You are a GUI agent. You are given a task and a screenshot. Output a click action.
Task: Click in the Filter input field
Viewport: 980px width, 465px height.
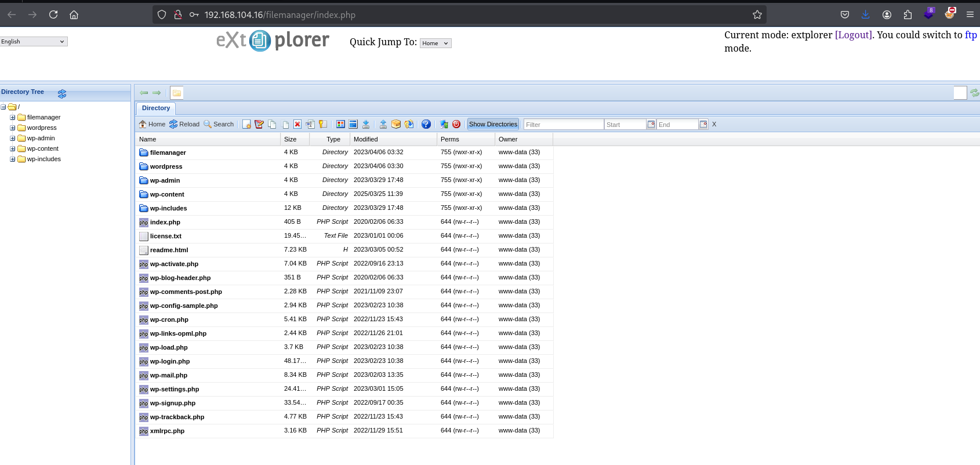[x=564, y=124]
